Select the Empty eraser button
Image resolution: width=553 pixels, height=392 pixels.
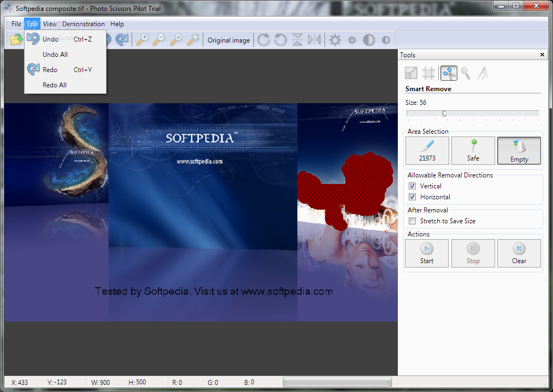(519, 151)
